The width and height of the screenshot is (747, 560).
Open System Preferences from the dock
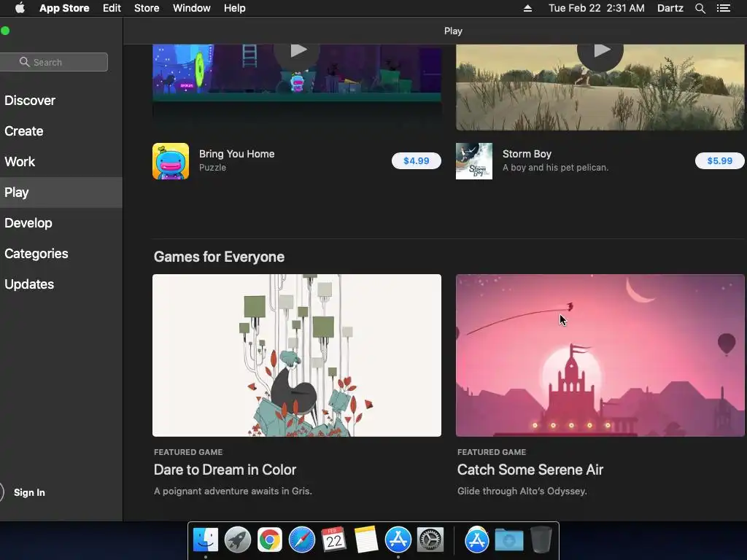430,540
